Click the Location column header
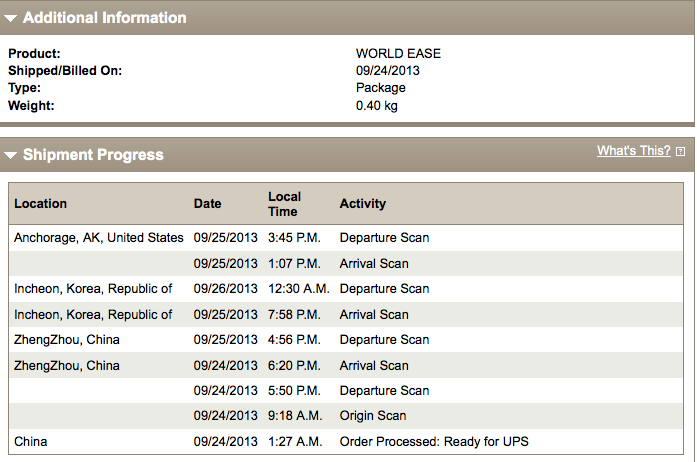 40,204
